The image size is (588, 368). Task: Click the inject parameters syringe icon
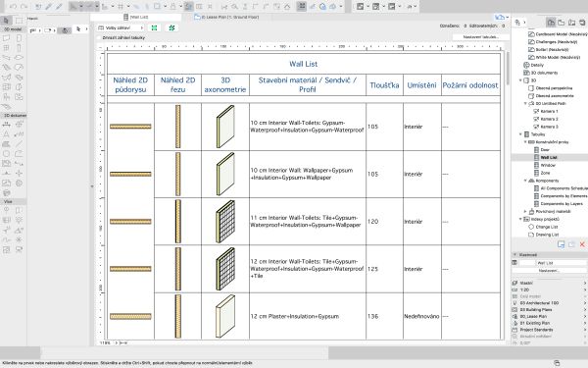[59, 7]
